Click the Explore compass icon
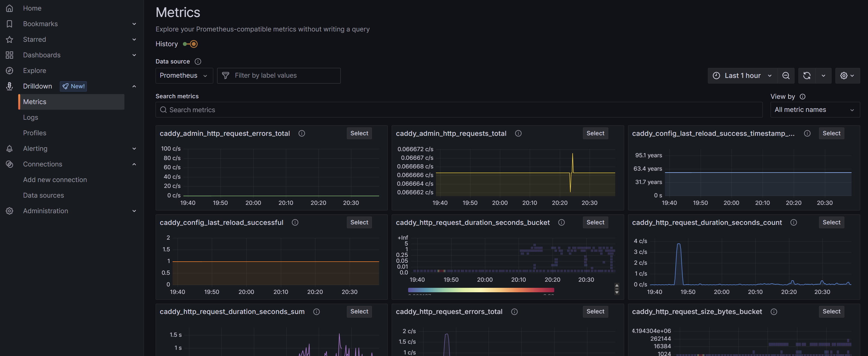This screenshot has width=868, height=356. [9, 71]
